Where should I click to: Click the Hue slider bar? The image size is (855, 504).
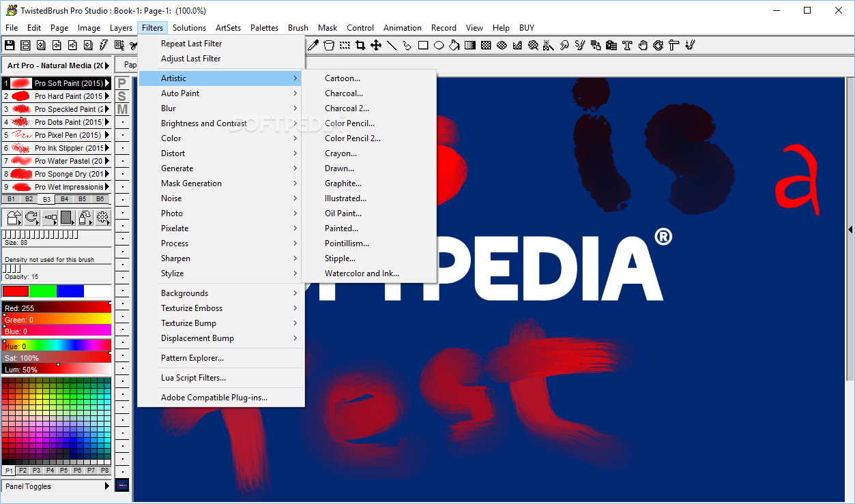[57, 346]
